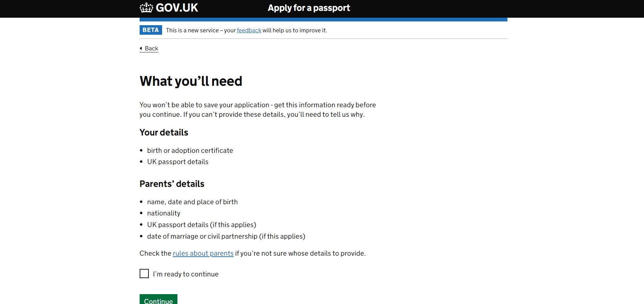
Task: Click the blue bar beneath the header
Action: pyautogui.click(x=323, y=19)
